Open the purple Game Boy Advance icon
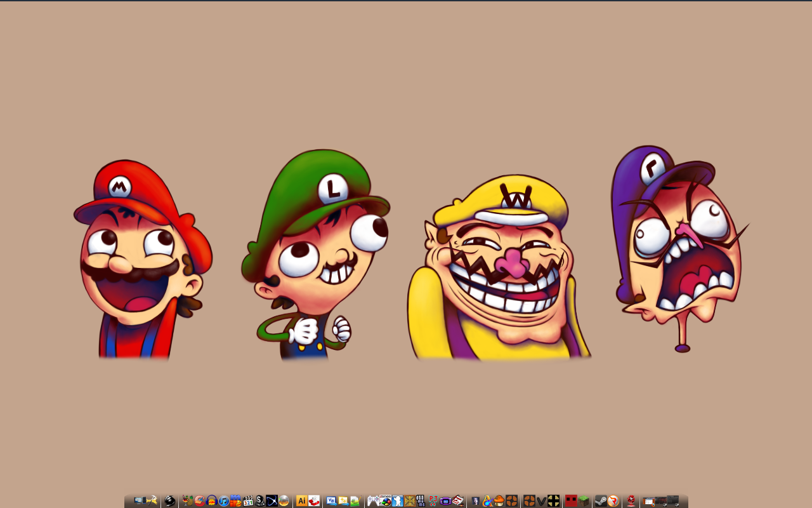 click(445, 501)
